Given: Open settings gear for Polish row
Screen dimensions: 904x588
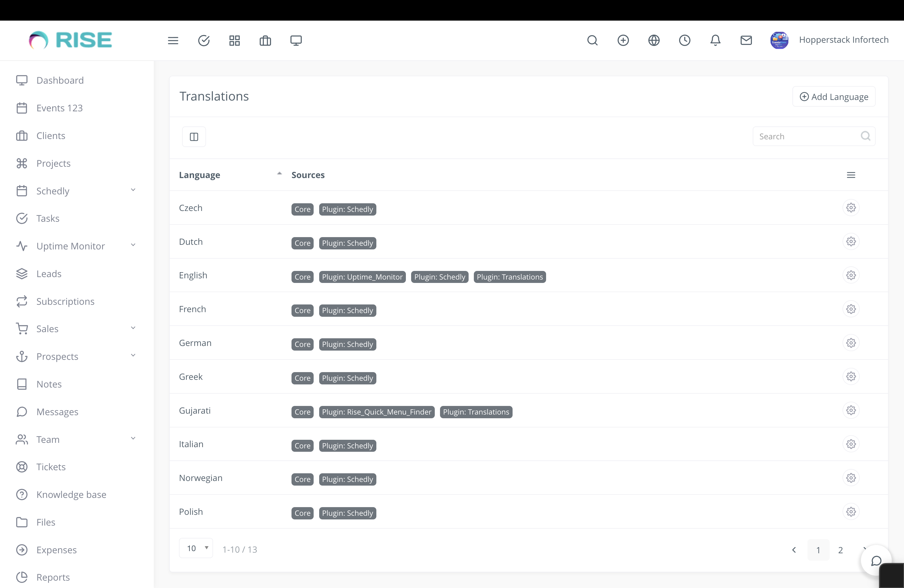Looking at the screenshot, I should [x=851, y=512].
